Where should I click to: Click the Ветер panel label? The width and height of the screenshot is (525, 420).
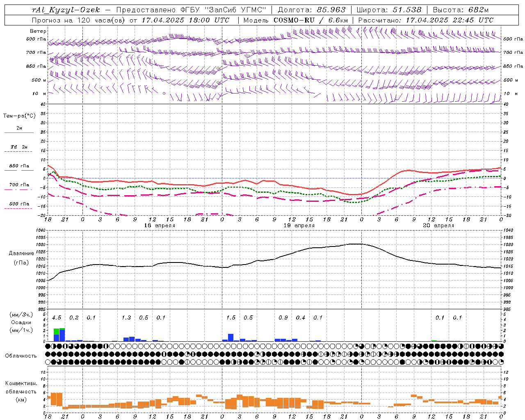click(38, 31)
